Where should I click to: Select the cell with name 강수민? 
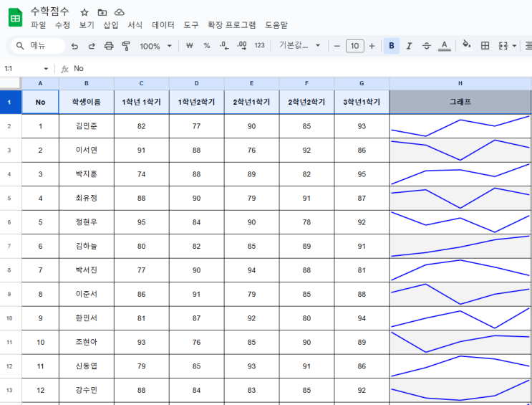point(87,390)
